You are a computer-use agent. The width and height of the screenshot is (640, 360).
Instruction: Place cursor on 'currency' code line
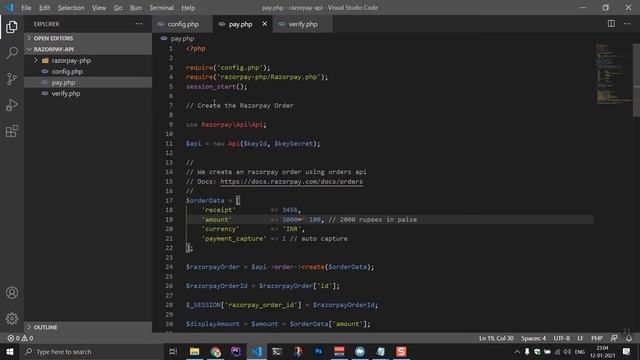point(253,229)
